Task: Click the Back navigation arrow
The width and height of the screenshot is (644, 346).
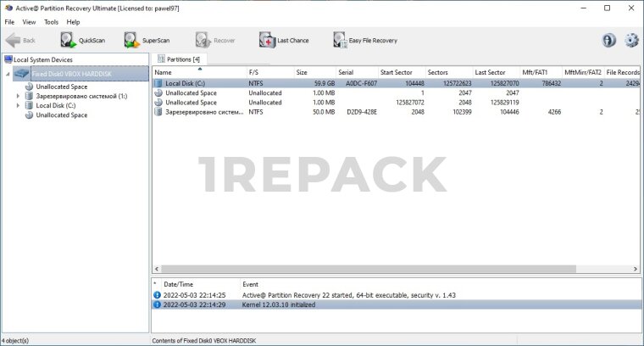Action: tap(21, 41)
